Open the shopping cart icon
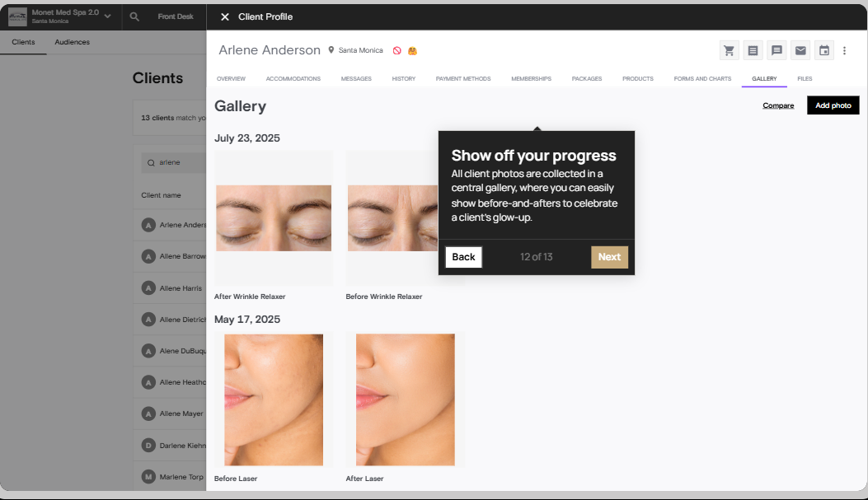 click(729, 50)
